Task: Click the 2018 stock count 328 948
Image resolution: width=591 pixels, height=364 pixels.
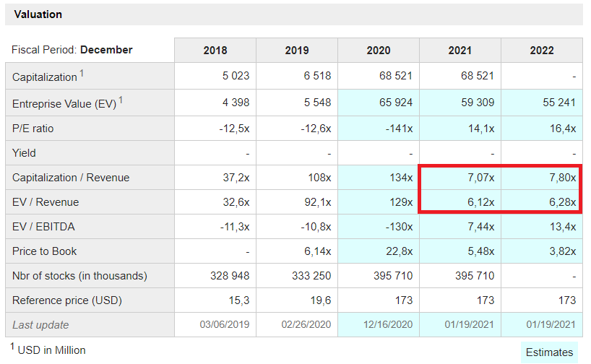Action: point(230,276)
